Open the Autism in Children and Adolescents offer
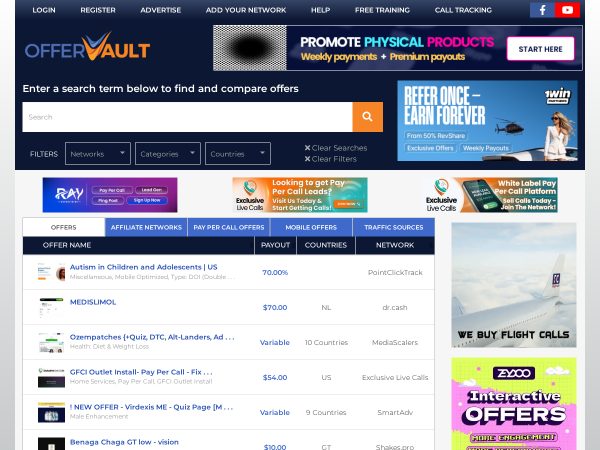This screenshot has height=450, width=600. tap(143, 267)
